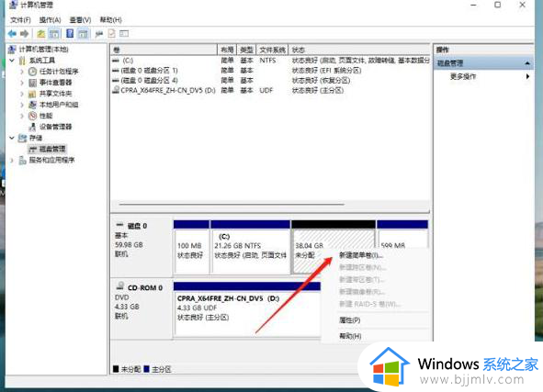The image size is (543, 392).
Task: Click the clock icon beside 任务计划程序
Action: [x=32, y=72]
